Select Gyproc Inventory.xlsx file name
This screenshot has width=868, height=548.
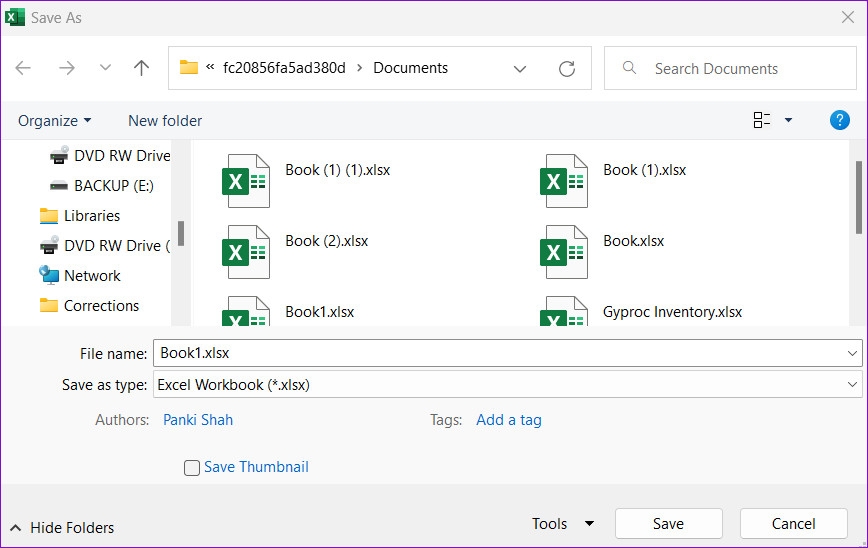click(x=673, y=312)
